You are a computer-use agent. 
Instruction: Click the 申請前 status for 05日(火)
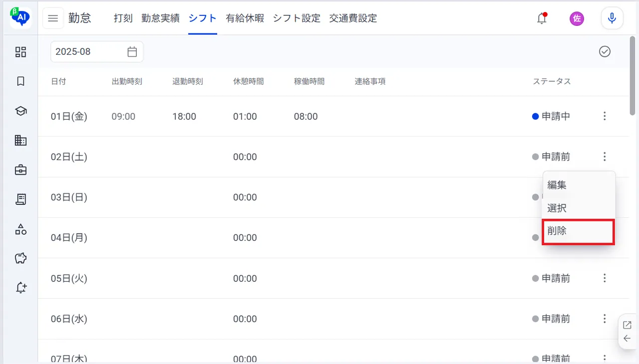551,278
